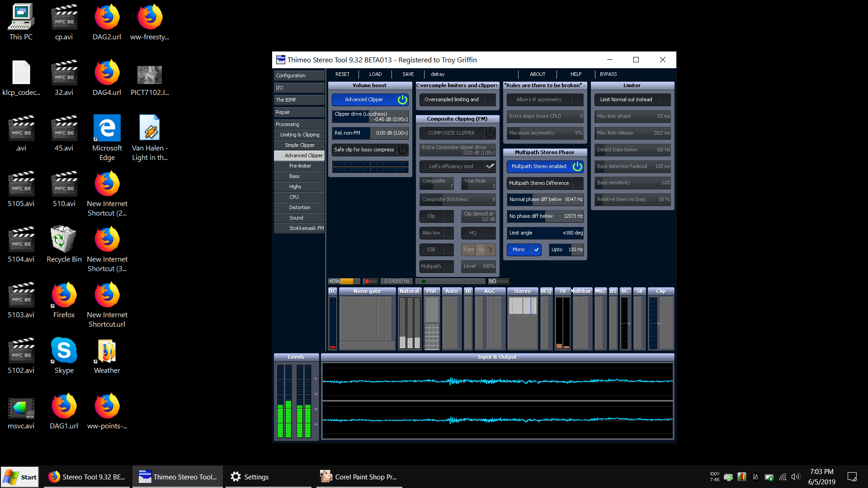Click the RESET menu button
This screenshot has width=868, height=488.
click(x=342, y=74)
